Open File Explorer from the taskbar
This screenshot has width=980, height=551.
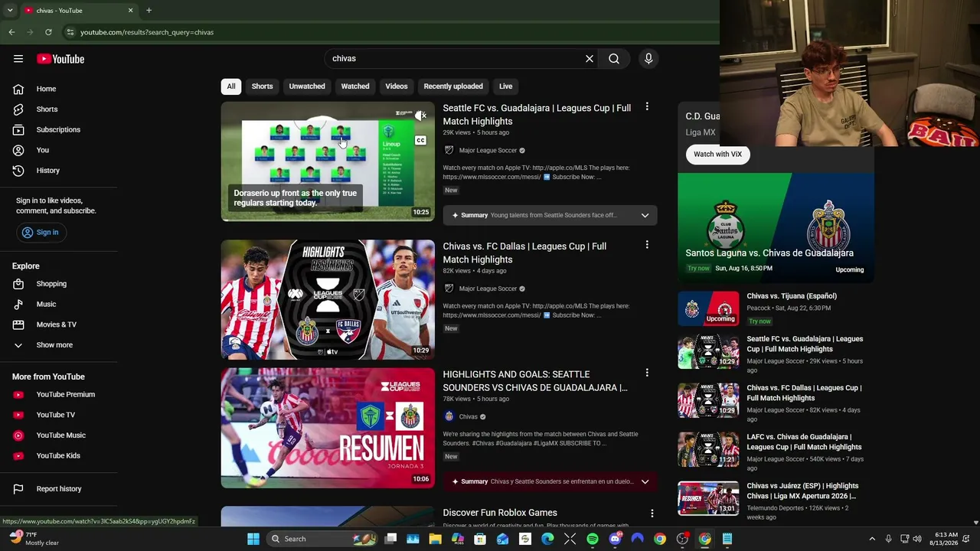tap(435, 539)
